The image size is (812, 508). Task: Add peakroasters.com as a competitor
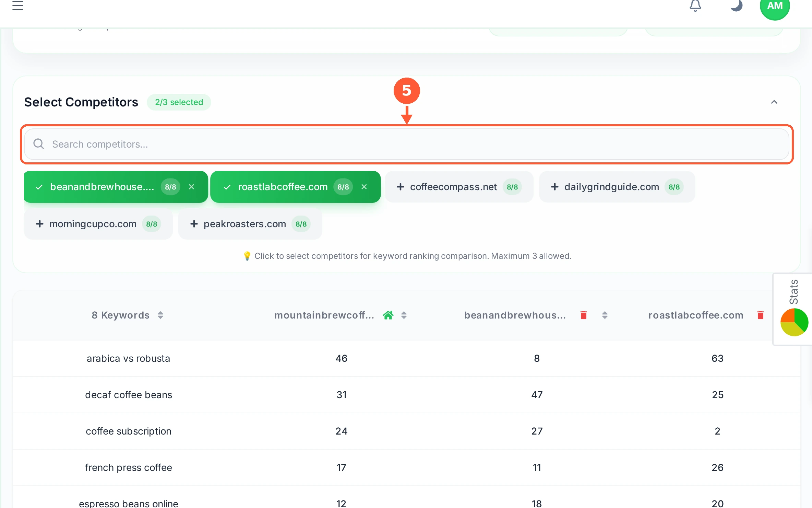[250, 224]
